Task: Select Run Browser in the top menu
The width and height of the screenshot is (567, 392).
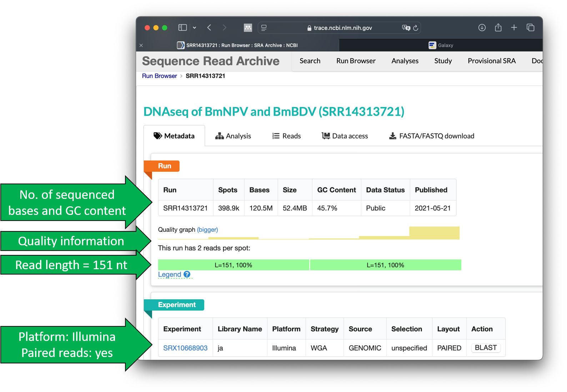Action: click(x=356, y=61)
